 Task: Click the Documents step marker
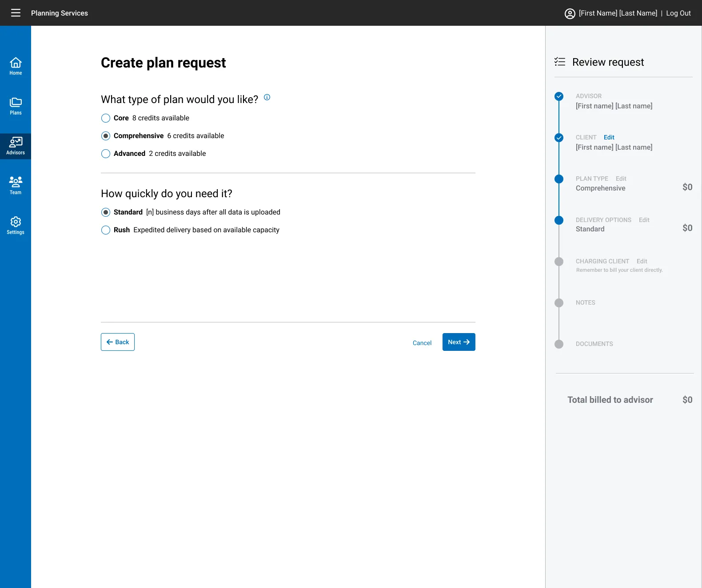[x=559, y=344]
